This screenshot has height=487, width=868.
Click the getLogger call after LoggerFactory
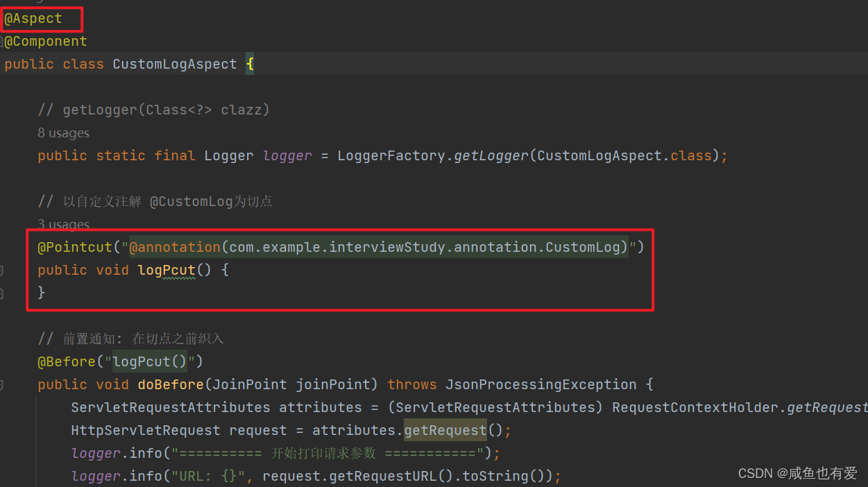tap(491, 156)
